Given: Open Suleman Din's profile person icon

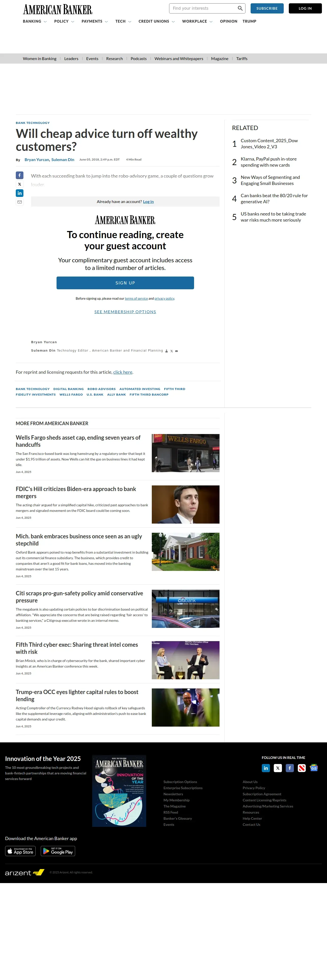Looking at the screenshot, I should 166,351.
